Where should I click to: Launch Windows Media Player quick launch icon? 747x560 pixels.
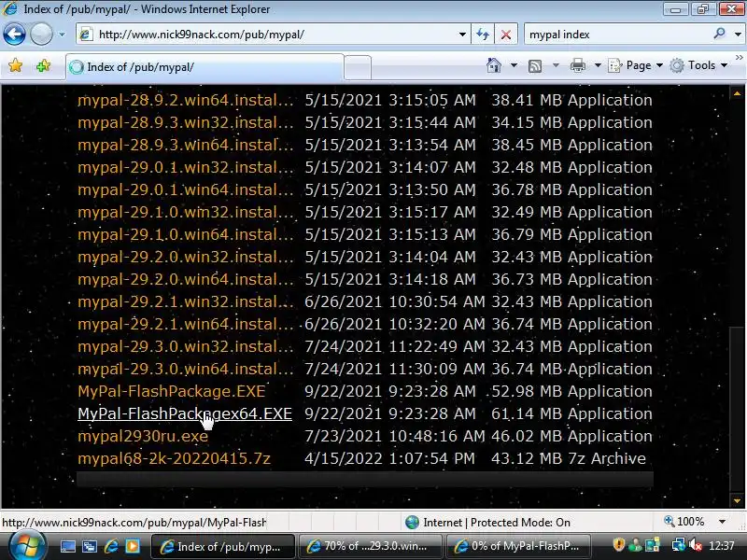pyautogui.click(x=133, y=546)
